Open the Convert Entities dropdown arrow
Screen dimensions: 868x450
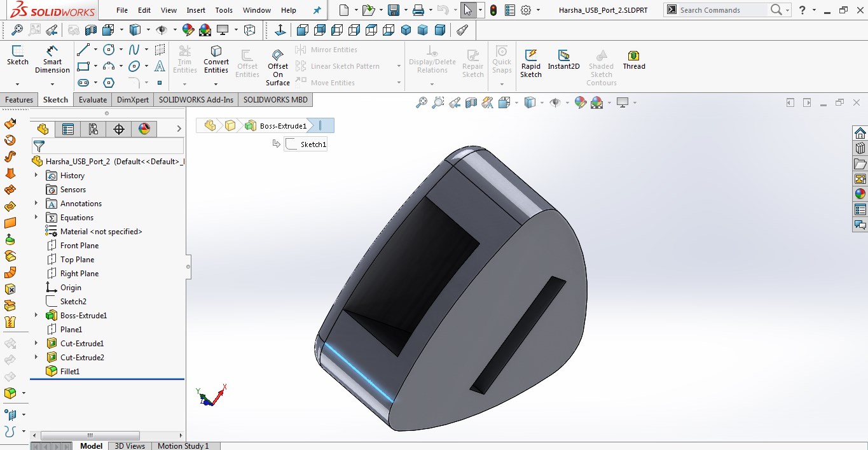click(x=216, y=83)
